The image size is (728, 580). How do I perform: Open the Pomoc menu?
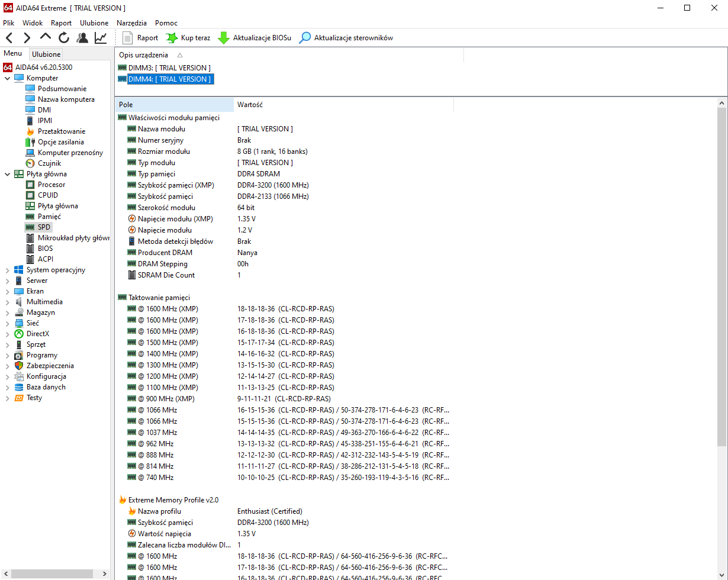point(166,23)
